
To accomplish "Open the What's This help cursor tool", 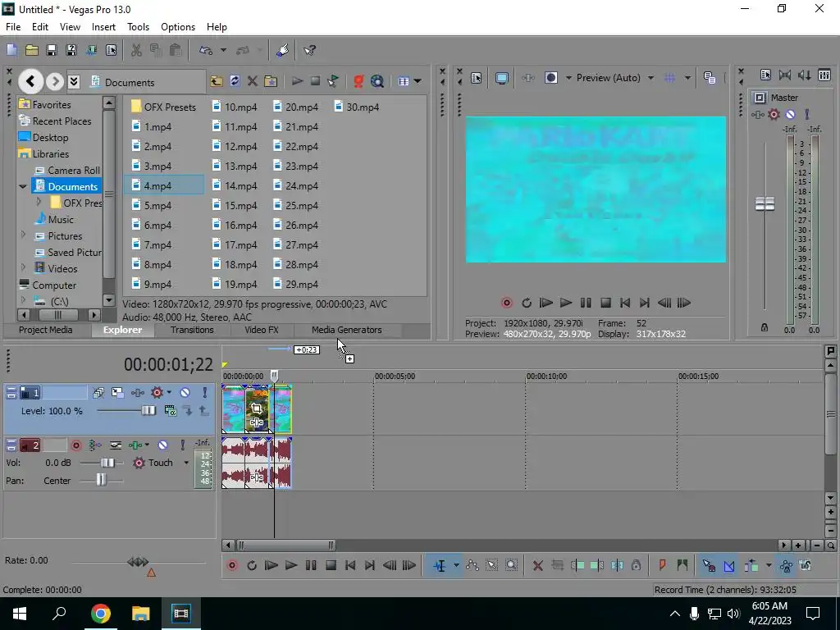I will point(309,50).
